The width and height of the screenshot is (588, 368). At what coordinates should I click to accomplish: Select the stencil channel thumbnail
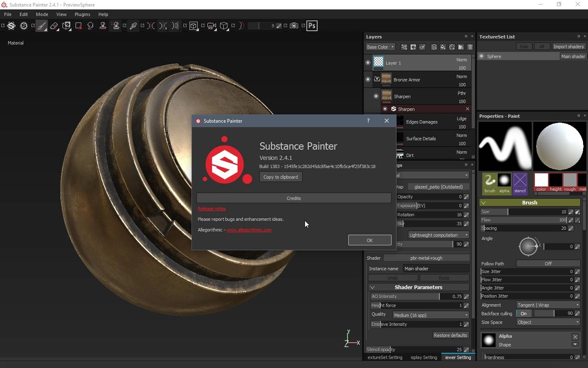(x=520, y=183)
